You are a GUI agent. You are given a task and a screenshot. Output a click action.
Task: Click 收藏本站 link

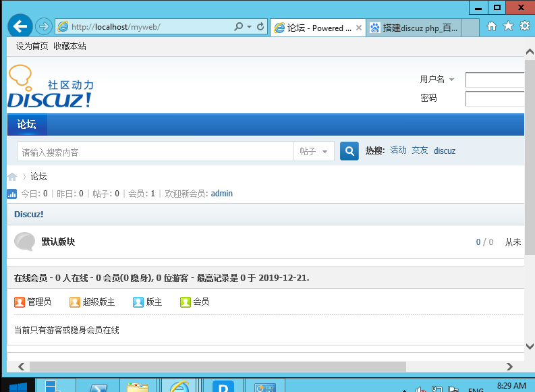coord(69,46)
